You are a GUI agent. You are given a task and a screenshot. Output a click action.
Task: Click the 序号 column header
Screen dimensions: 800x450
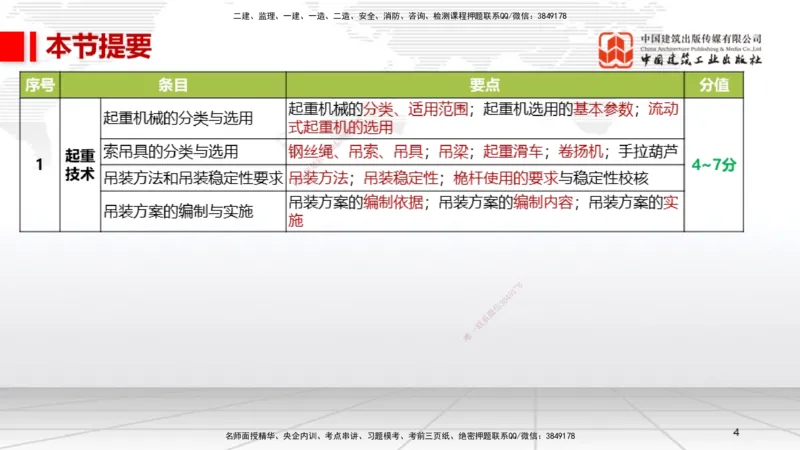pyautogui.click(x=40, y=85)
